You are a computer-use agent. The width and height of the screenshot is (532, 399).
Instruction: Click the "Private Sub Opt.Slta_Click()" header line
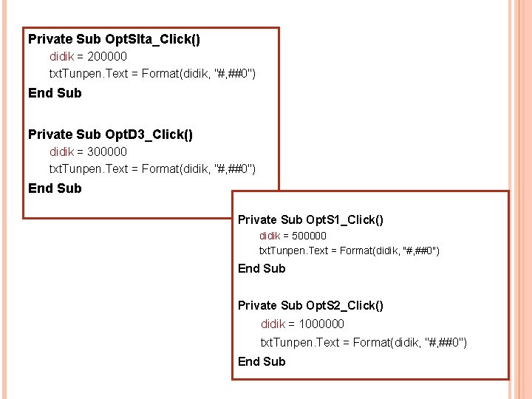coord(114,39)
